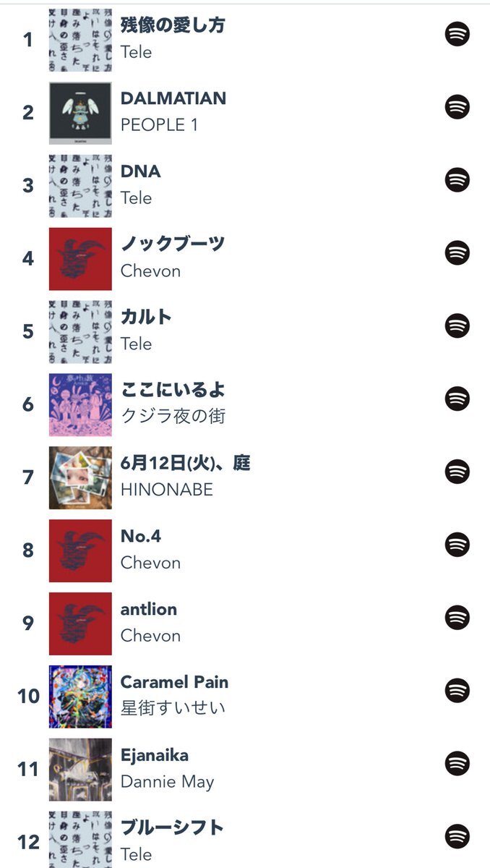Click Spotify icon beside DALMATIAN
Image resolution: width=490 pixels, height=868 pixels.
click(457, 107)
